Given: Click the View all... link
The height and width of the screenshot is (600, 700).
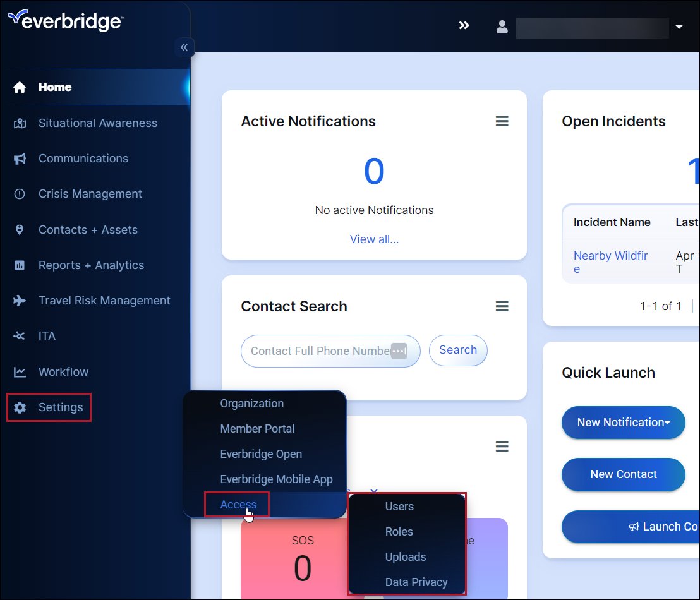Looking at the screenshot, I should coord(374,239).
